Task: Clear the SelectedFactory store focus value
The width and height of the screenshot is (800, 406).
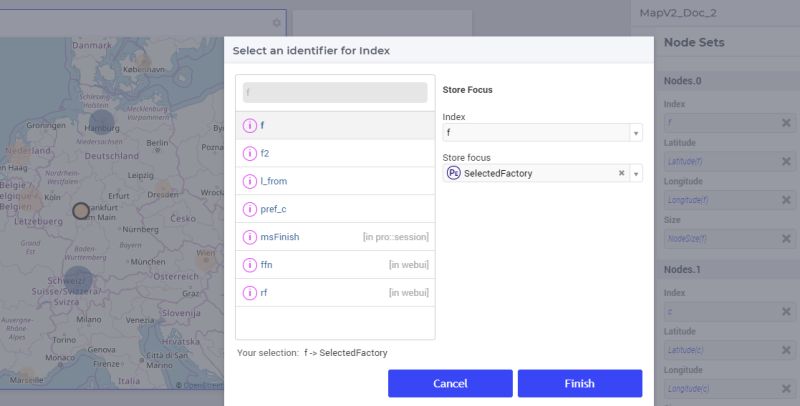Action: 621,173
